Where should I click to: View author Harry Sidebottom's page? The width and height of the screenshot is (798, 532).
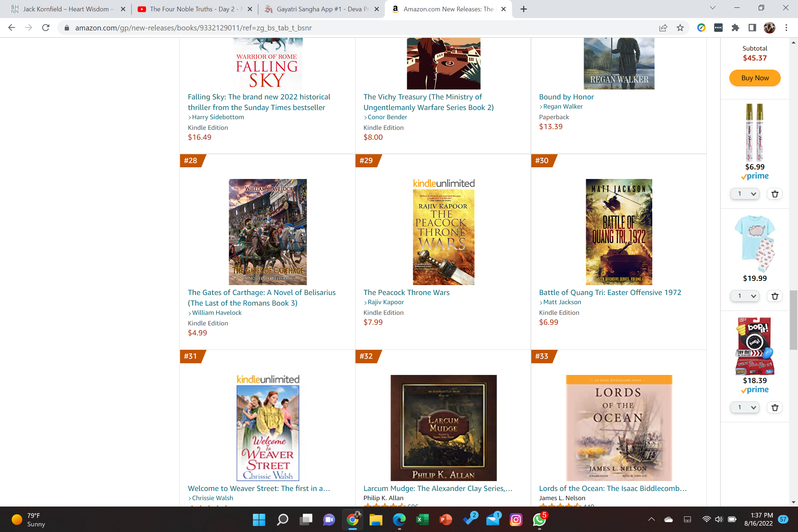[218, 117]
